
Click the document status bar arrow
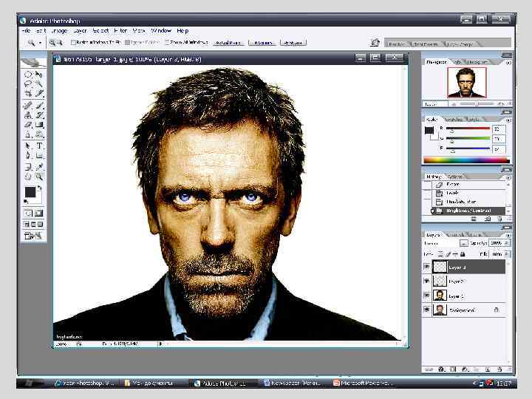(161, 344)
